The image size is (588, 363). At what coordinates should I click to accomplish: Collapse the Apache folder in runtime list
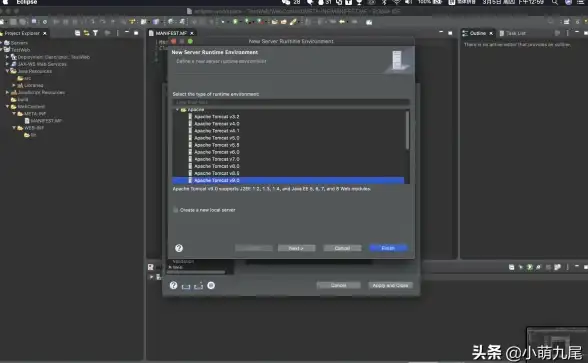click(177, 110)
